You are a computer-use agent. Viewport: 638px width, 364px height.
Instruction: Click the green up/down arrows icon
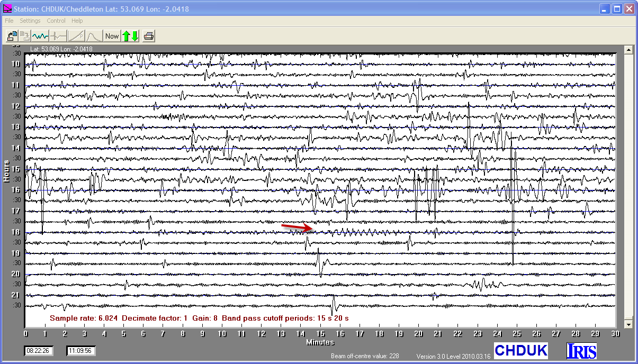(x=130, y=36)
